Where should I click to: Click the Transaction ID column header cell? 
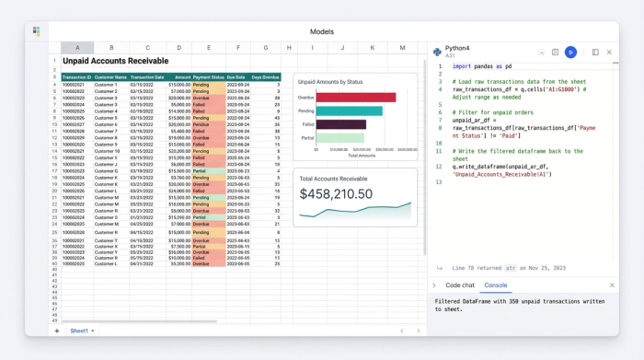[77, 77]
